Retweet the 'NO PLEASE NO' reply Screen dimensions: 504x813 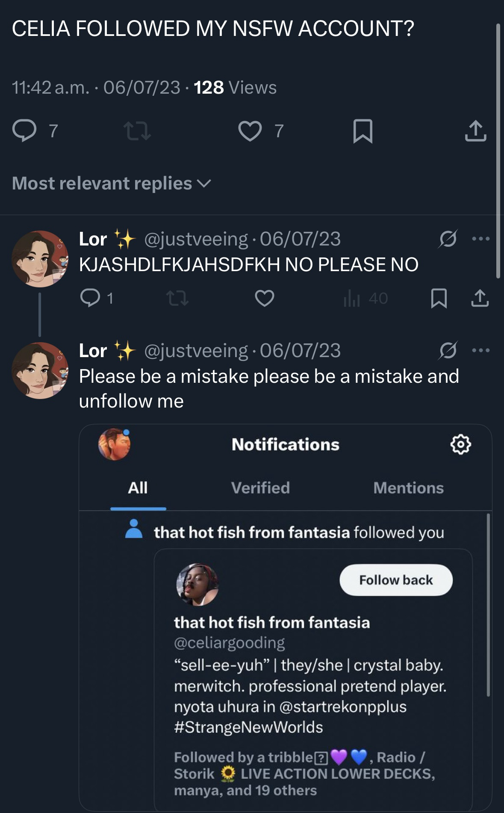click(x=177, y=298)
